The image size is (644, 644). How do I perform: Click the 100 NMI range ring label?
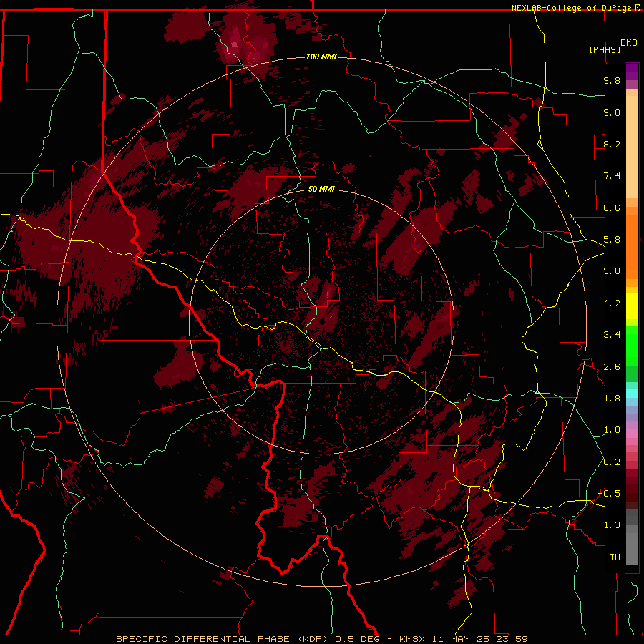(x=321, y=57)
